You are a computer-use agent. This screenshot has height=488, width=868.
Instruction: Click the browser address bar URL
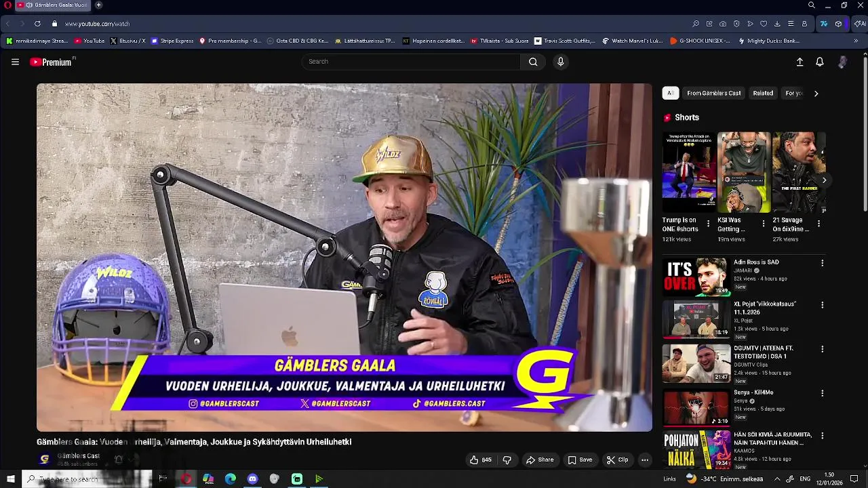(x=97, y=24)
